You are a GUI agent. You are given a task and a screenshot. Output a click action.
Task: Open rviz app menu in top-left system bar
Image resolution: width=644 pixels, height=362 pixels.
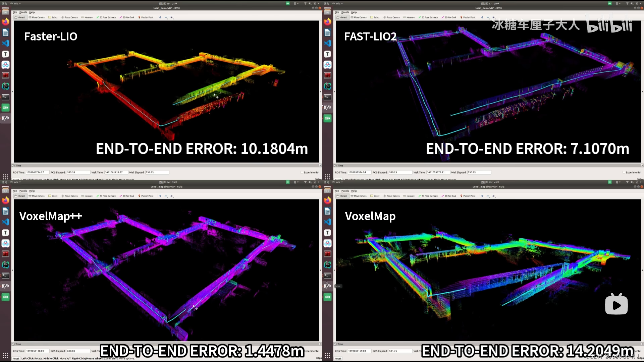[16, 3]
